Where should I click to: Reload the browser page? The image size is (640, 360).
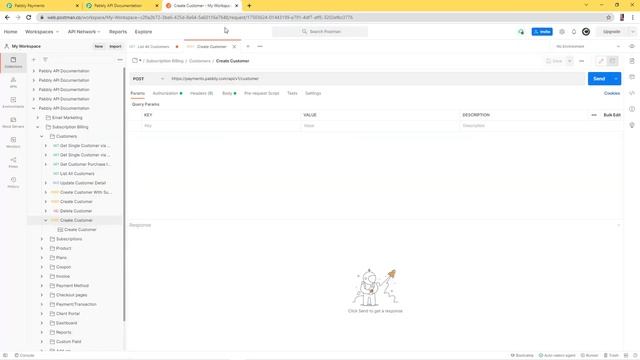click(29, 18)
